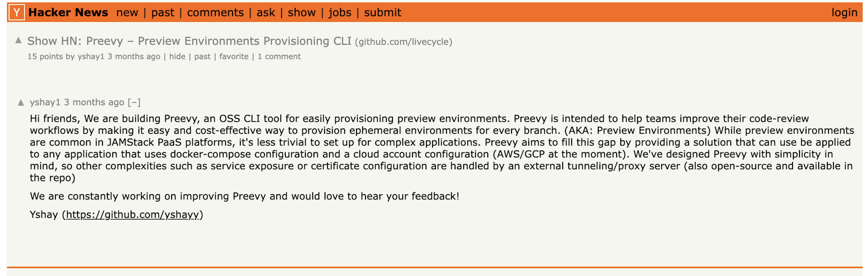
Task: Open the '1 comment' link
Action: (x=279, y=57)
